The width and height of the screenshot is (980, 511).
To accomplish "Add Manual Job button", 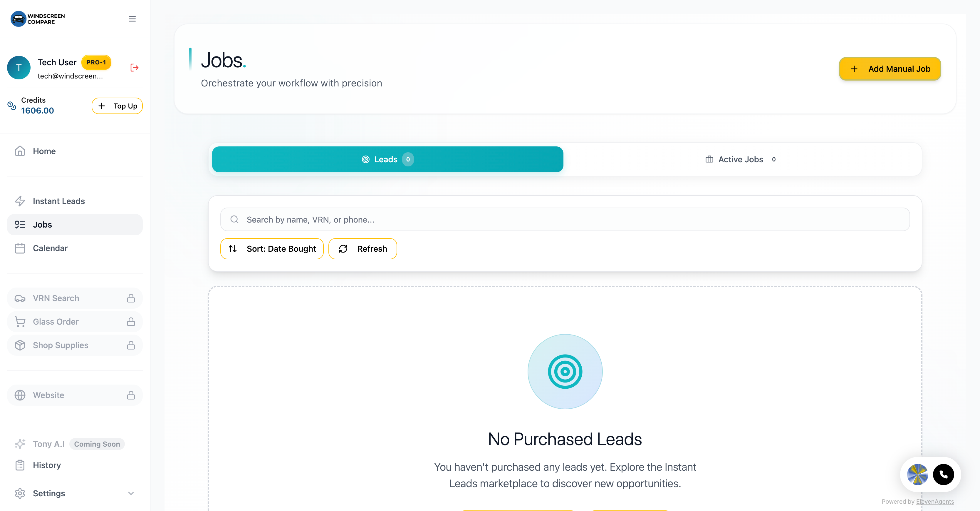I will click(890, 69).
